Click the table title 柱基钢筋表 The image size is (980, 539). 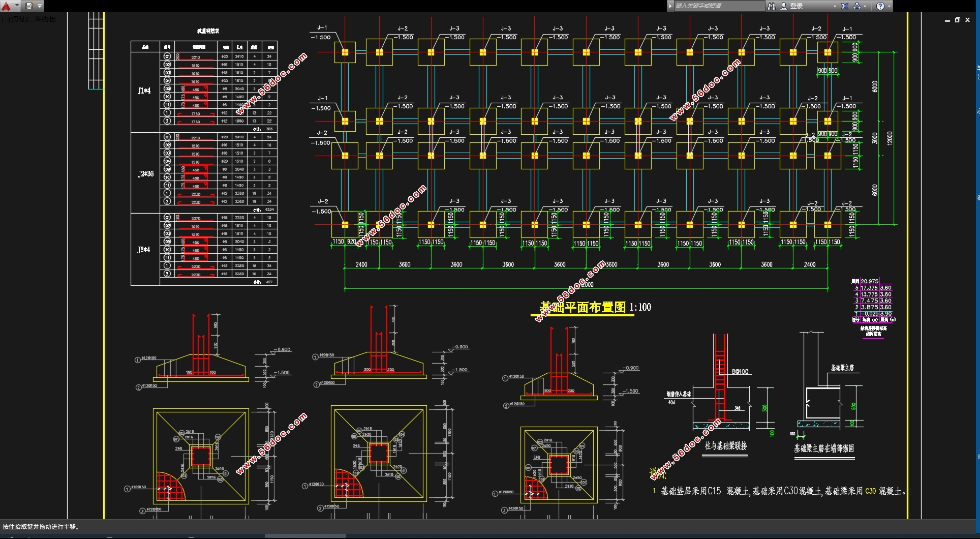tap(208, 31)
